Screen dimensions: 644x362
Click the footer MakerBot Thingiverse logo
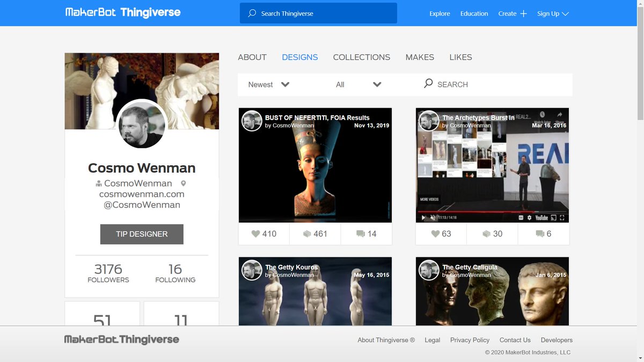pos(121,339)
